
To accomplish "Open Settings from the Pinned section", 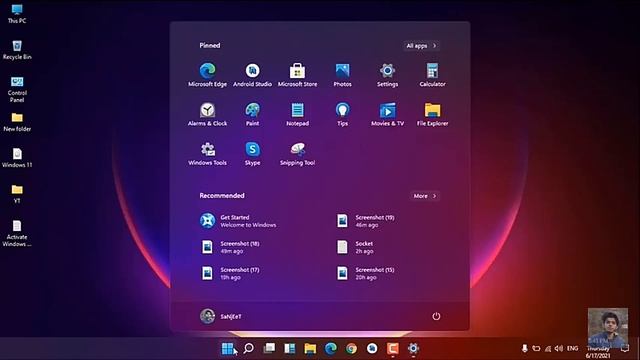I will (387, 75).
